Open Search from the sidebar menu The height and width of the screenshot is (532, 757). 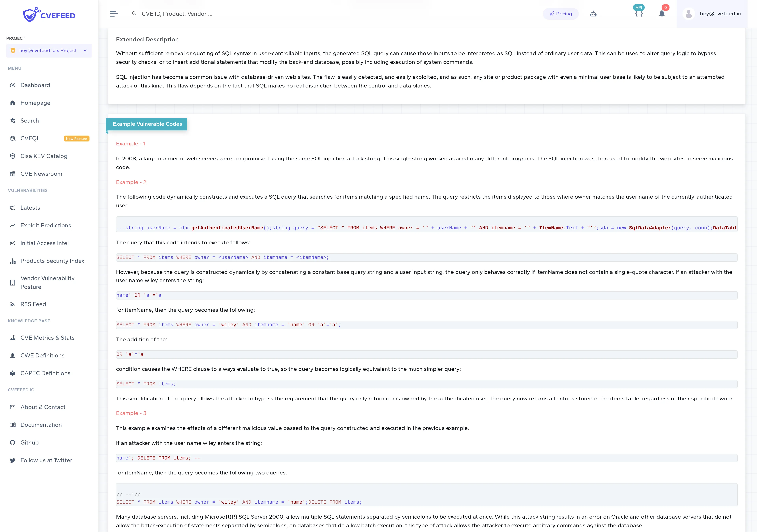coord(30,121)
